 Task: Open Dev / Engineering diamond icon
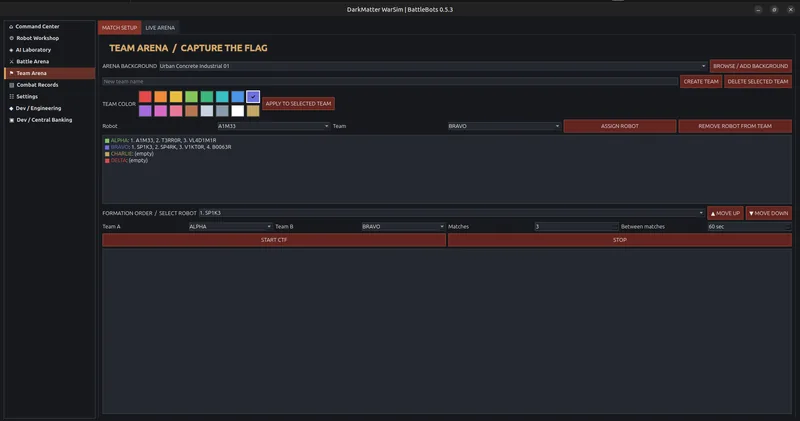pos(11,108)
